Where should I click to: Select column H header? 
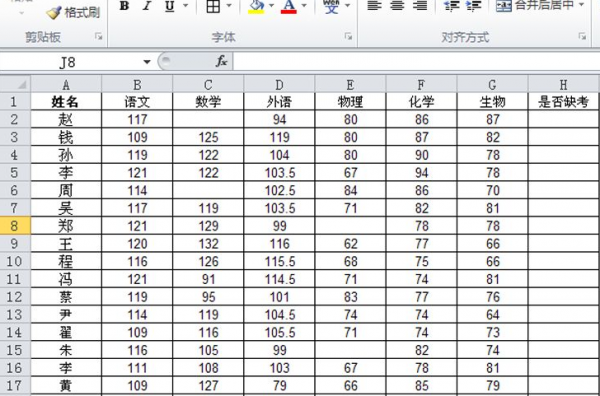[564, 84]
